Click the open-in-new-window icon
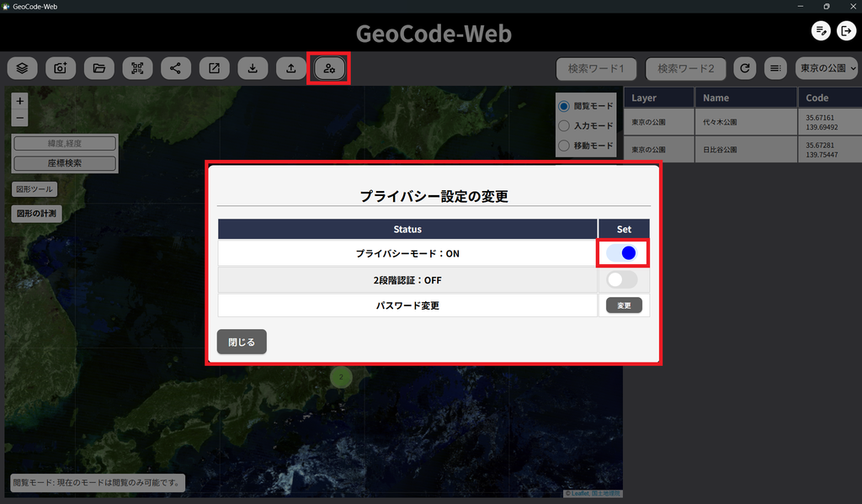Image resolution: width=862 pixels, height=504 pixels. click(215, 68)
